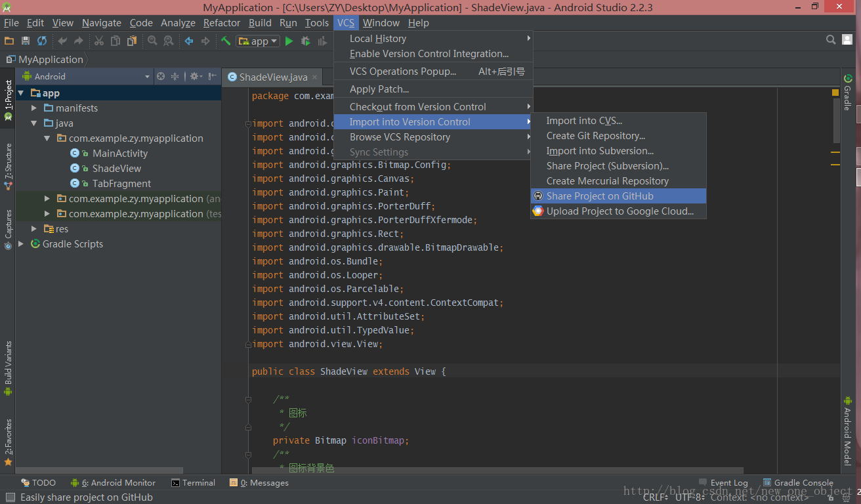Choose Enable Version Control Integration...

433,54
